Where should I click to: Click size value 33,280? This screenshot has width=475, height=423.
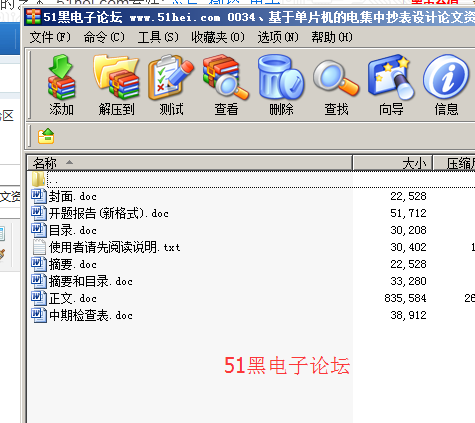(x=408, y=281)
